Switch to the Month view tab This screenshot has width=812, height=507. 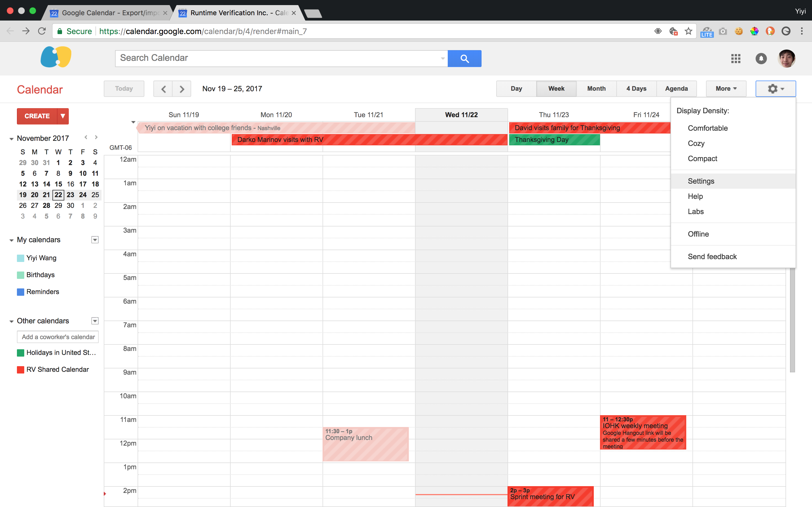[x=596, y=89]
